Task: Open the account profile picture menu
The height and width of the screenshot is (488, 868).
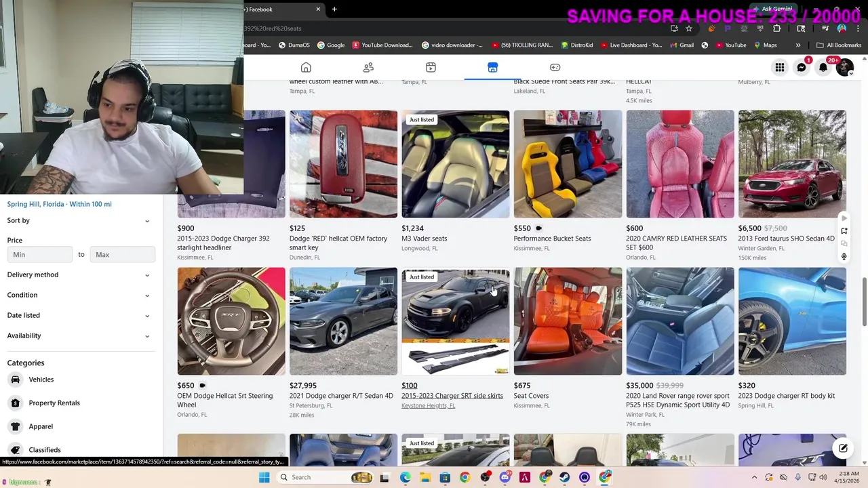Action: 844,67
